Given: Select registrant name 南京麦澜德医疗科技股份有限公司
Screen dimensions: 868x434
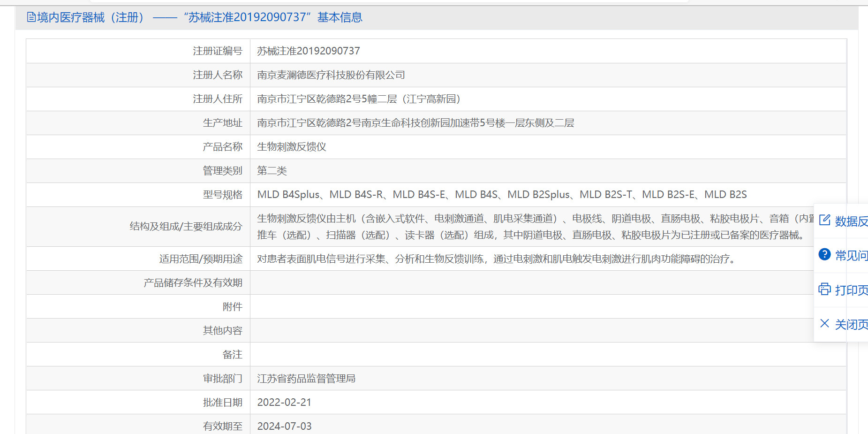Looking at the screenshot, I should coord(331,75).
